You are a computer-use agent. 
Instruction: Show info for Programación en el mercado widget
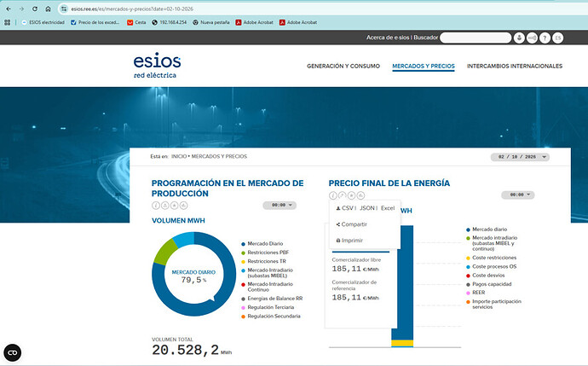(156, 206)
